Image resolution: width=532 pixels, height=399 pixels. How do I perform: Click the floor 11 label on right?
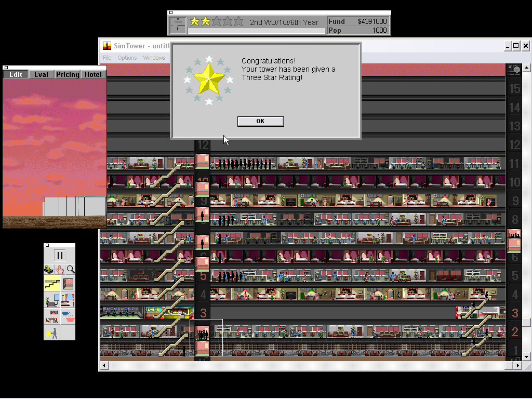tap(515, 164)
